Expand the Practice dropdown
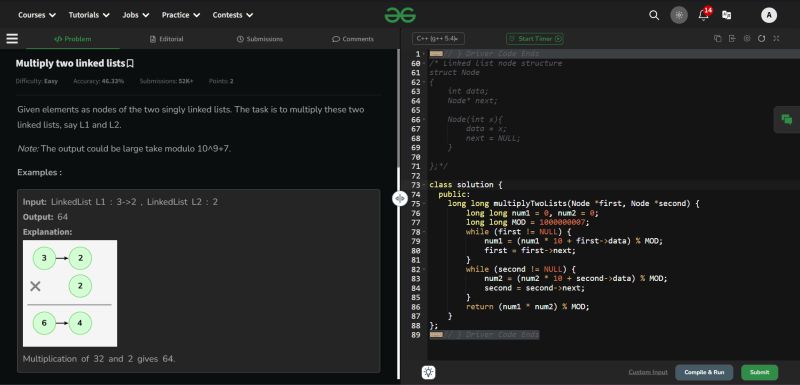This screenshot has height=385, width=800. coord(181,15)
